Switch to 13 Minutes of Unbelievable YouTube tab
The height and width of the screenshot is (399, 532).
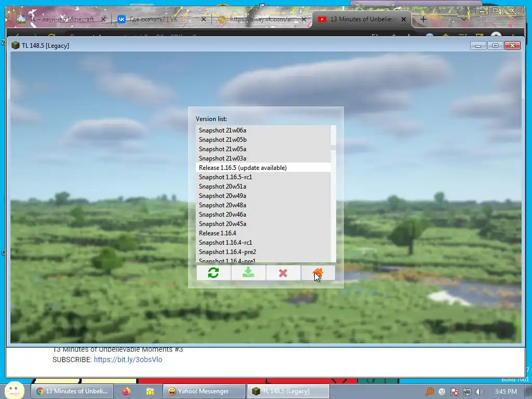point(362,19)
